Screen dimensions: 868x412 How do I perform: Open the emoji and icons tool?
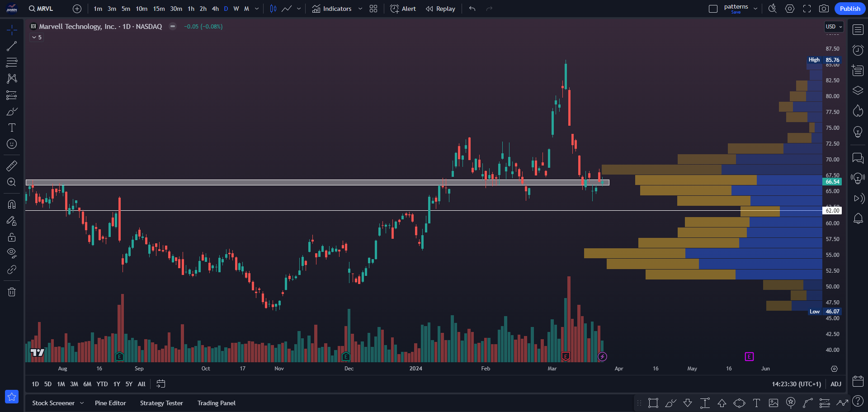pos(12,144)
